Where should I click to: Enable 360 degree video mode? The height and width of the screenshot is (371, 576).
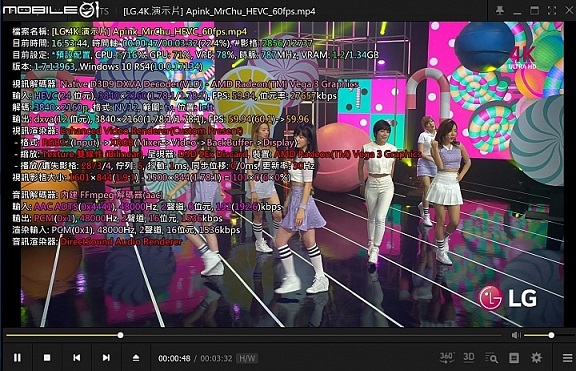pyautogui.click(x=447, y=357)
